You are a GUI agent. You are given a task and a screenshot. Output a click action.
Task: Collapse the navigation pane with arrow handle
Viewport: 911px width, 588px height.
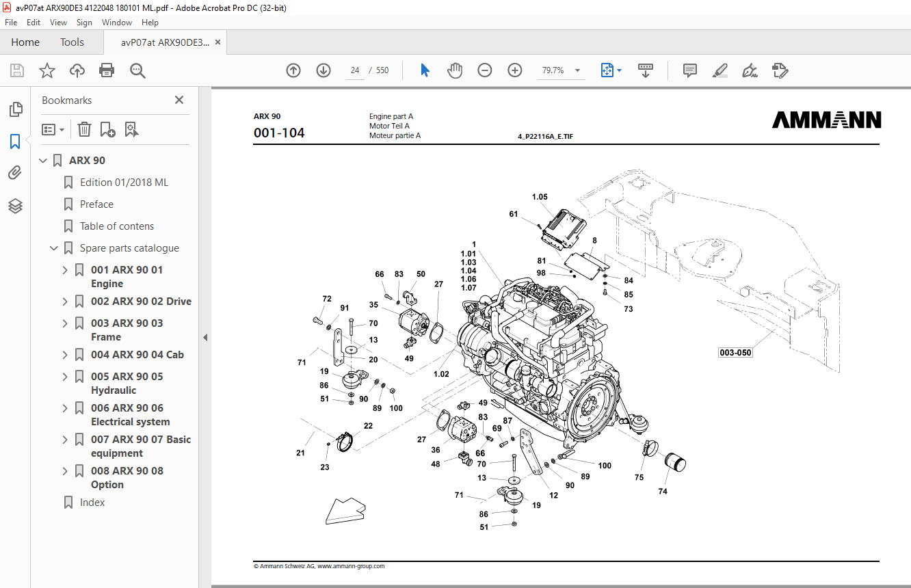(205, 337)
